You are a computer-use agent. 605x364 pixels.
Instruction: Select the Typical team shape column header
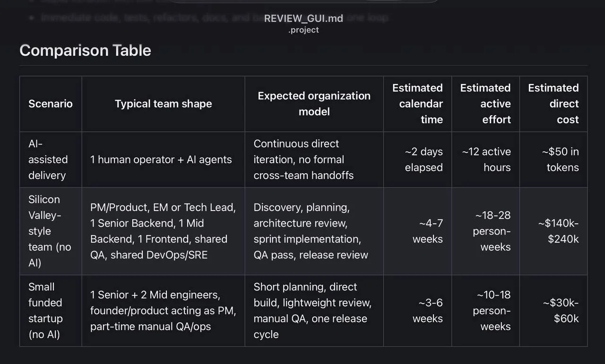click(163, 104)
